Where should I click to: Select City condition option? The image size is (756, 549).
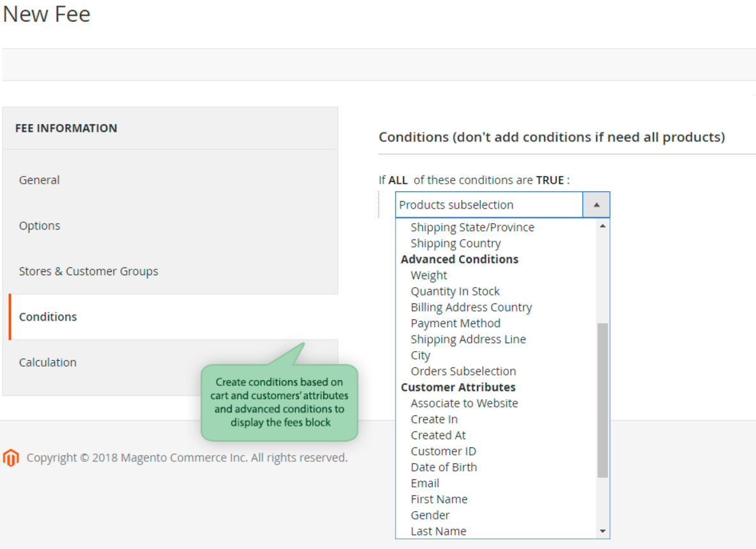tap(421, 355)
